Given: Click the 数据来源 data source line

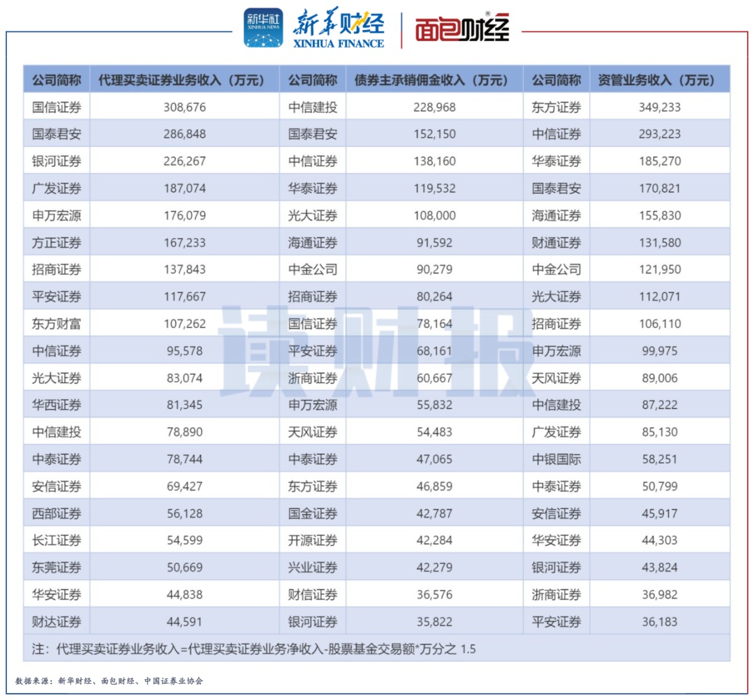Looking at the screenshot, I should coord(109,681).
